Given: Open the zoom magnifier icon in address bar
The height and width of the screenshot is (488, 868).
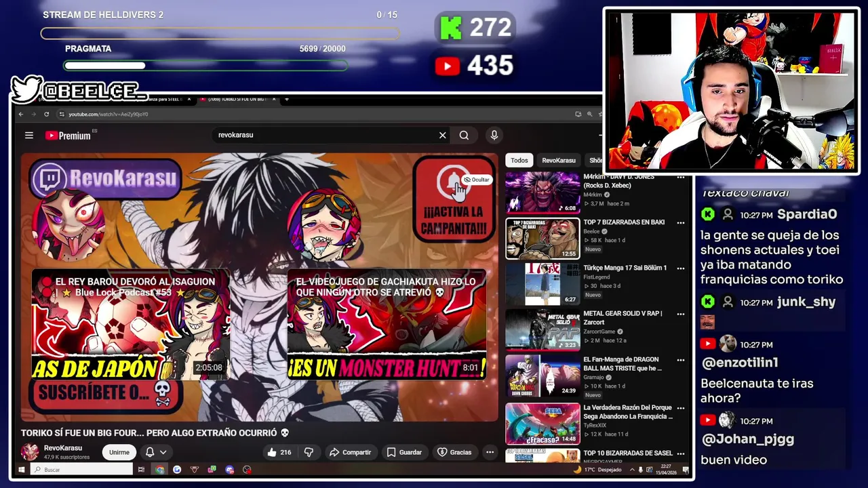Looking at the screenshot, I should (x=590, y=114).
